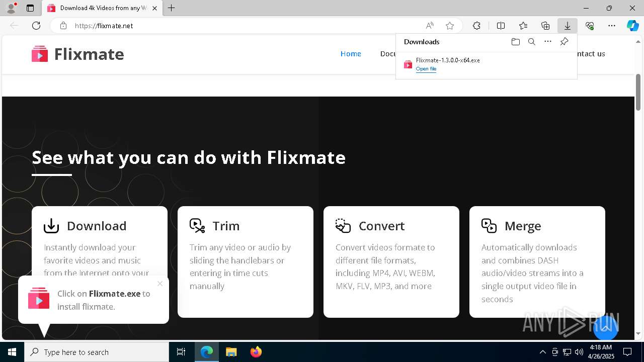Click Edge icon on taskbar
644x362 pixels.
pos(207,352)
